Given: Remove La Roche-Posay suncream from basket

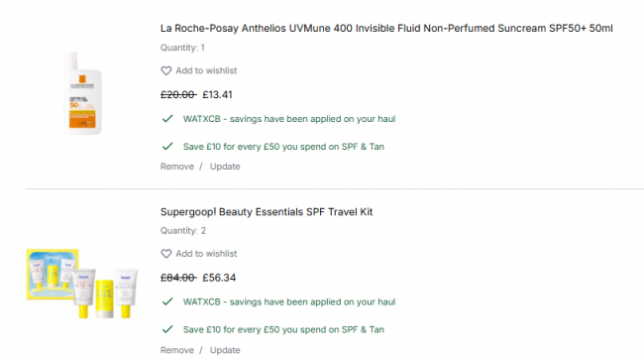Looking at the screenshot, I should click(177, 167).
